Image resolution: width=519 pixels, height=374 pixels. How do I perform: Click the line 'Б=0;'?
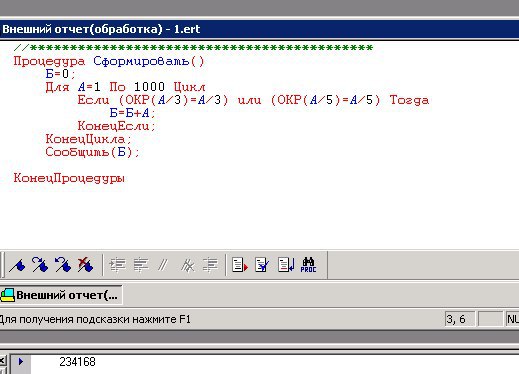point(61,74)
